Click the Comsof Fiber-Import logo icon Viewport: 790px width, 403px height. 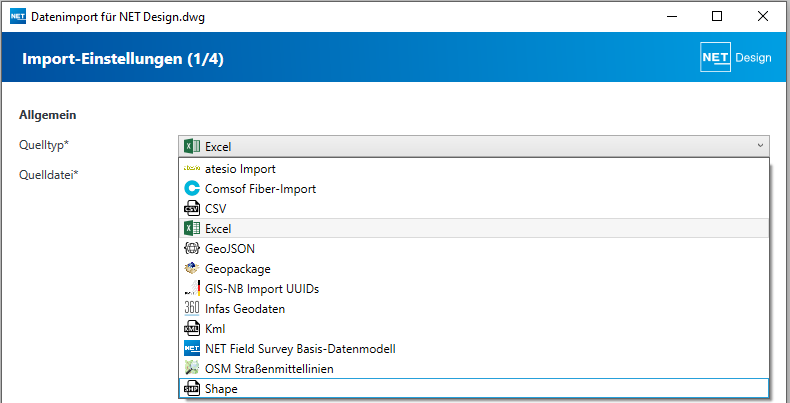(x=192, y=188)
